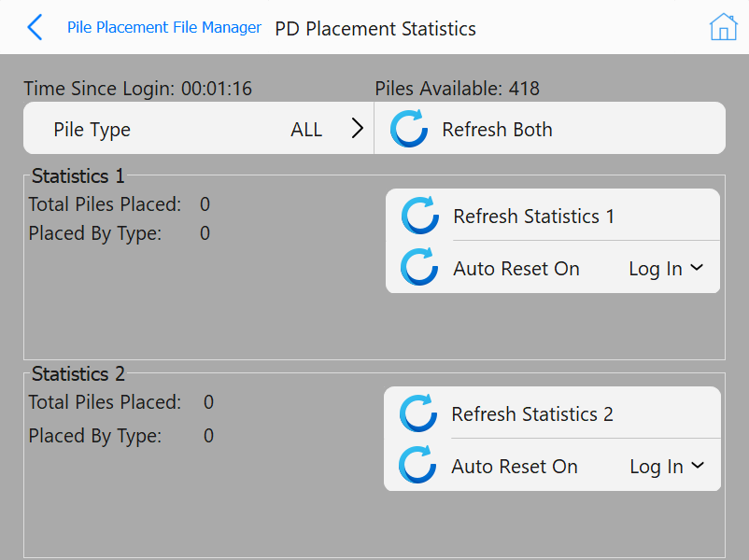Open the home screen icon
Image resolution: width=749 pixels, height=560 pixels.
(723, 27)
